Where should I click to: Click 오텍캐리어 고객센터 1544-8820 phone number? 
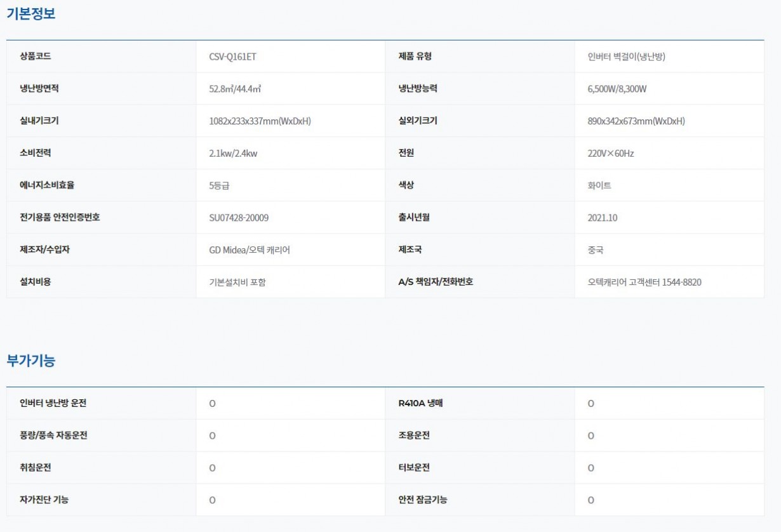(644, 283)
